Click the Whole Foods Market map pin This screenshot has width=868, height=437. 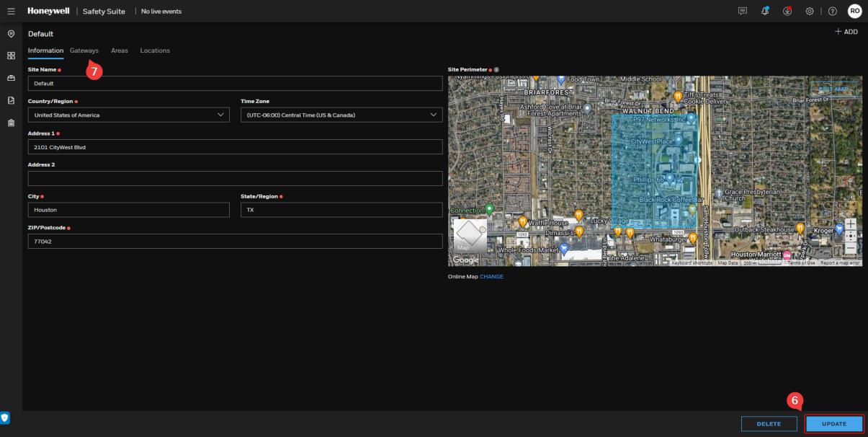pyautogui.click(x=564, y=248)
